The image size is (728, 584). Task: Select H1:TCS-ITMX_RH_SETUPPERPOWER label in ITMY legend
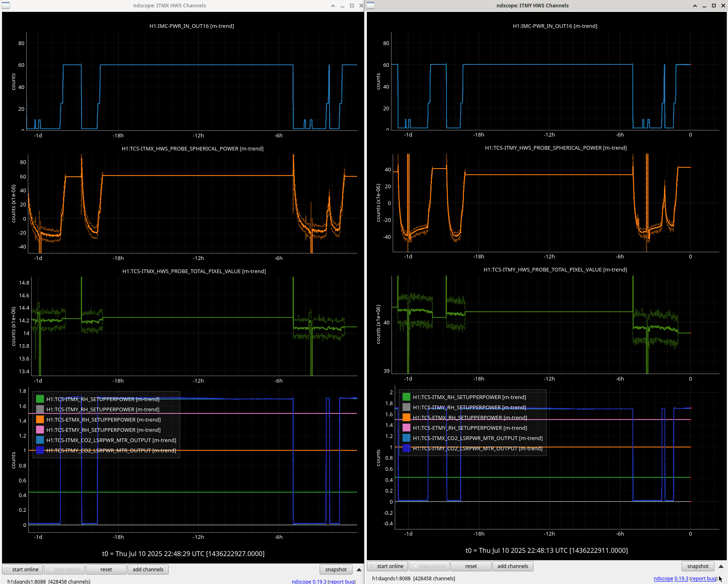469,397
